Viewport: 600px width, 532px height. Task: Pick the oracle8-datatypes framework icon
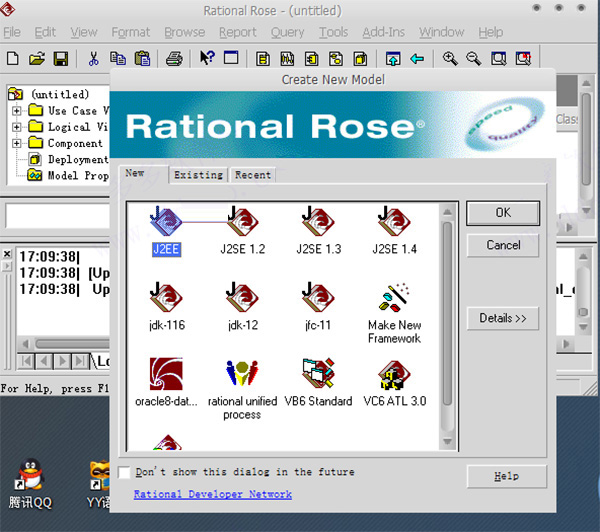coord(164,375)
